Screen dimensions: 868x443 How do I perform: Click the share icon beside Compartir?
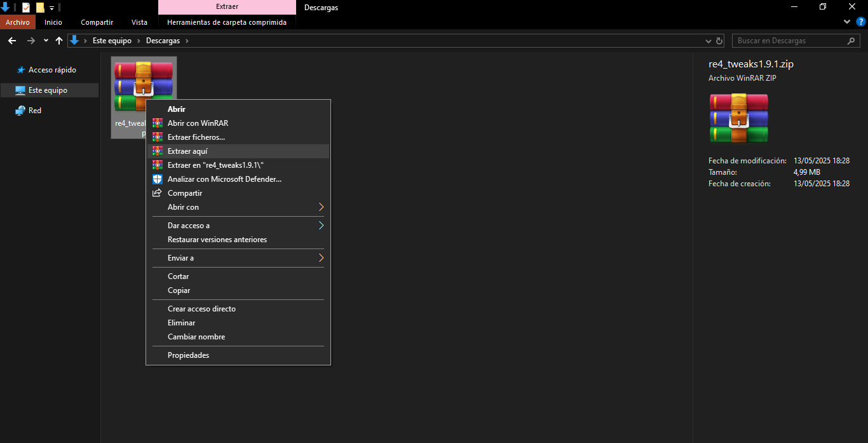[x=158, y=193]
